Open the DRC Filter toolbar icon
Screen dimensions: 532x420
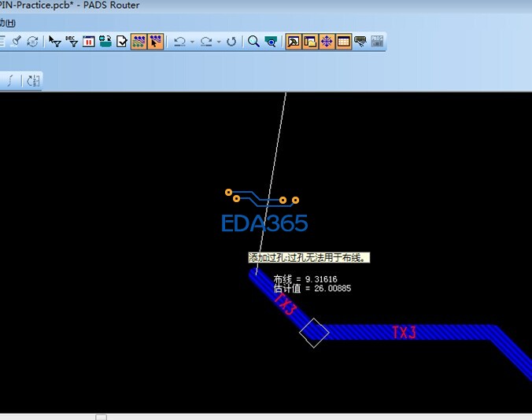[72, 42]
